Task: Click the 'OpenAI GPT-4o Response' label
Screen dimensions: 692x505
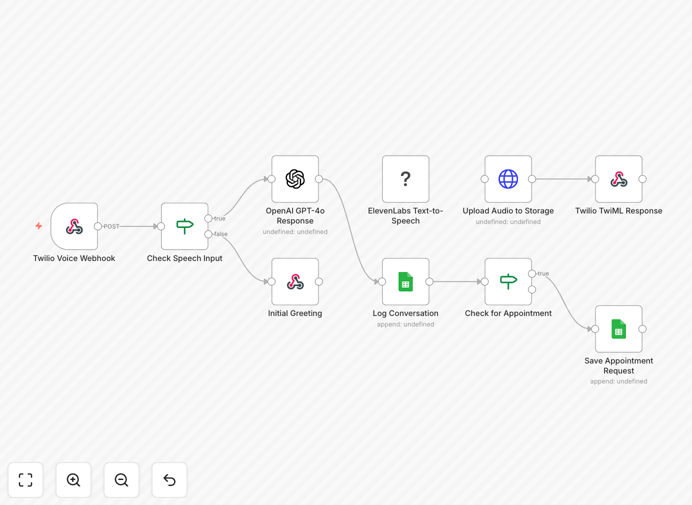Action: click(x=295, y=216)
